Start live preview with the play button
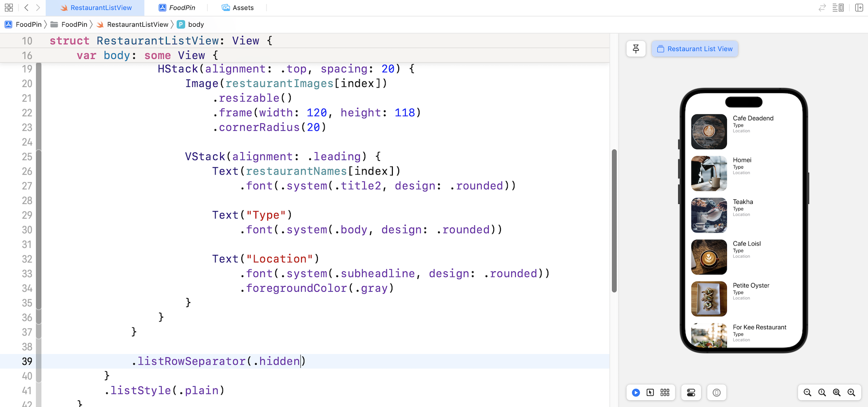The height and width of the screenshot is (407, 868). click(636, 393)
